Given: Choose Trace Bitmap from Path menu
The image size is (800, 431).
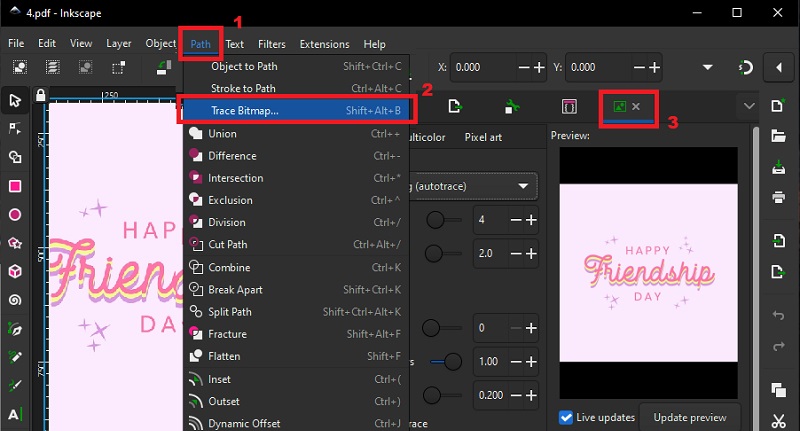Looking at the screenshot, I should pyautogui.click(x=296, y=111).
